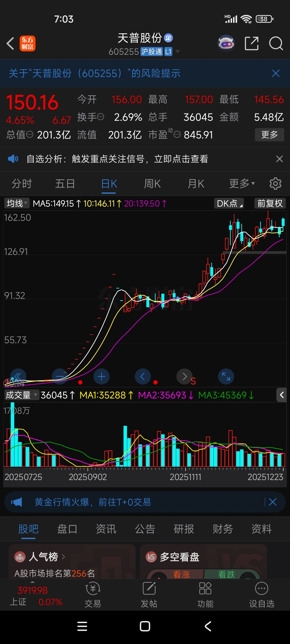Toggle the DK点 indicator
290x644 pixels.
click(x=229, y=203)
